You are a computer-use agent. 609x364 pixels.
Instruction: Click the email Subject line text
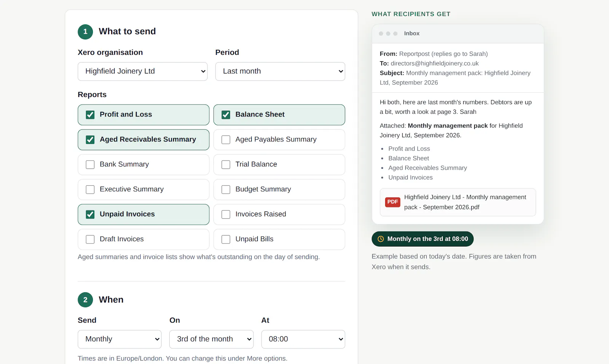tap(455, 78)
